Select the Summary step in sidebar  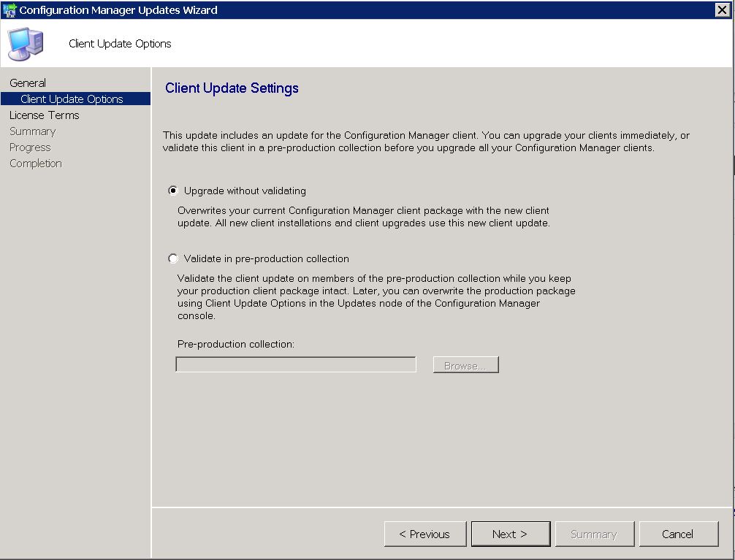(x=32, y=131)
